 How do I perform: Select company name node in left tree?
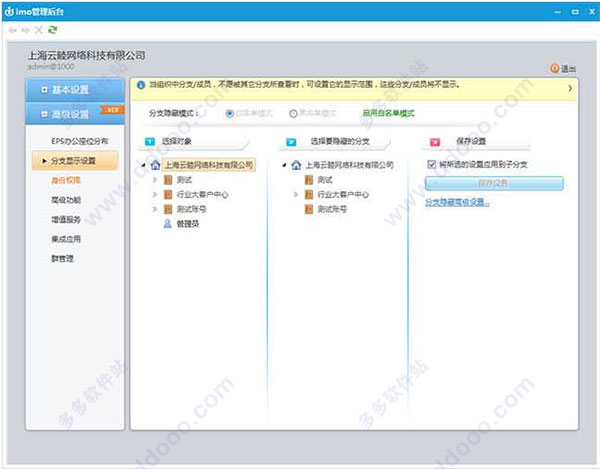pos(209,165)
